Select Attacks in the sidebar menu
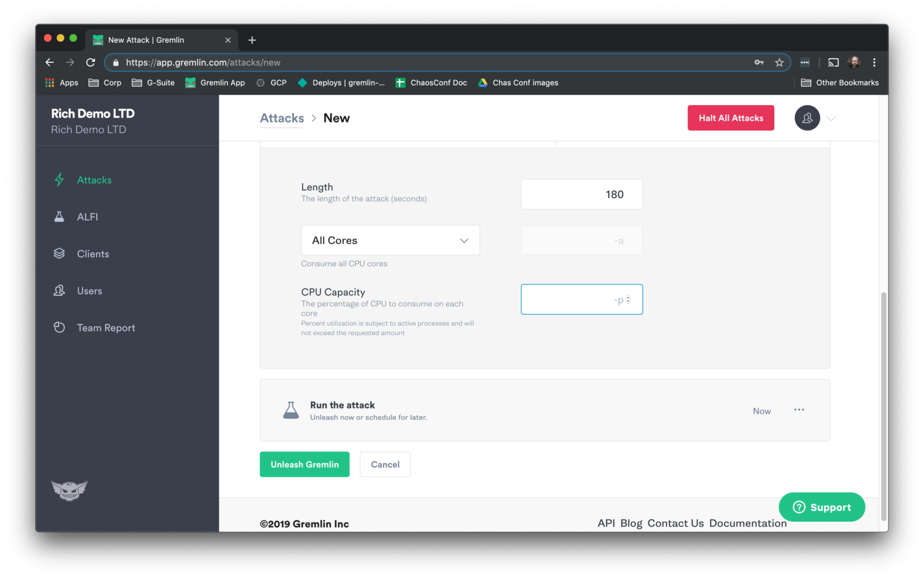 (94, 180)
